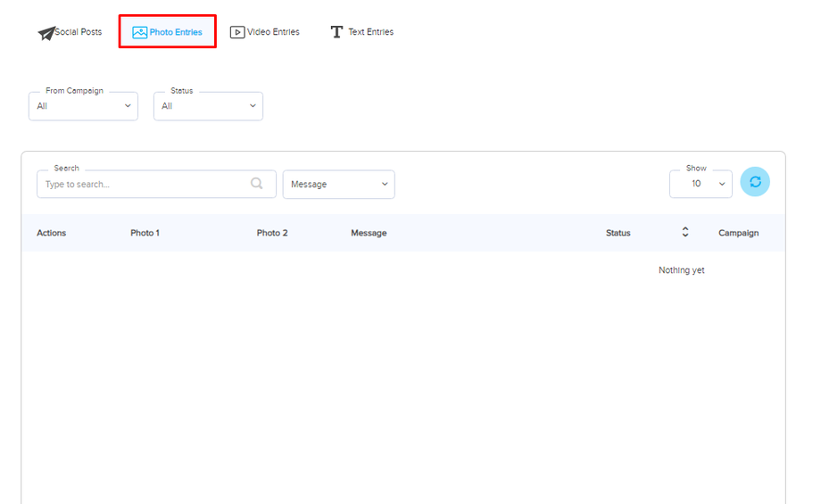Open the Status filter dropdown
The width and height of the screenshot is (821, 504).
pyautogui.click(x=209, y=106)
